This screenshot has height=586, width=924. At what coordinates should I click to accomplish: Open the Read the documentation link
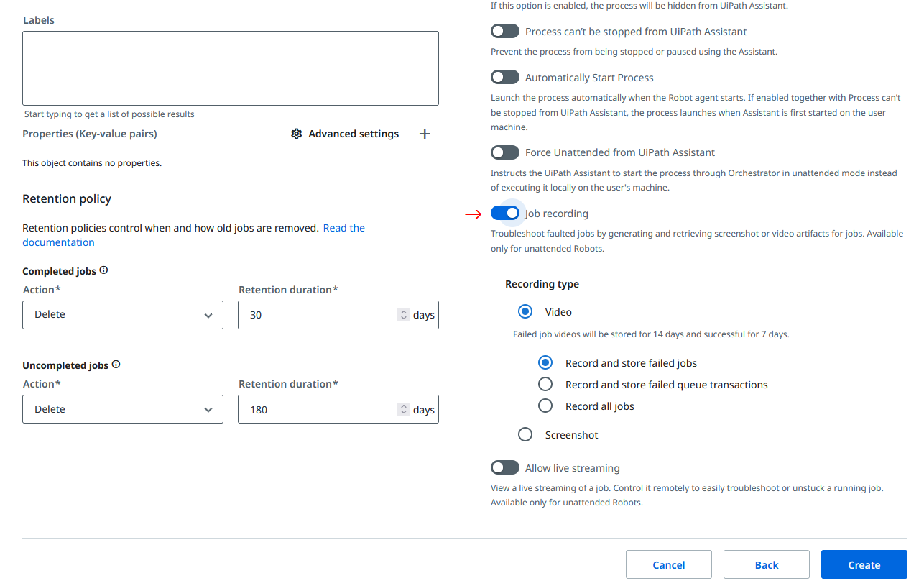point(343,228)
